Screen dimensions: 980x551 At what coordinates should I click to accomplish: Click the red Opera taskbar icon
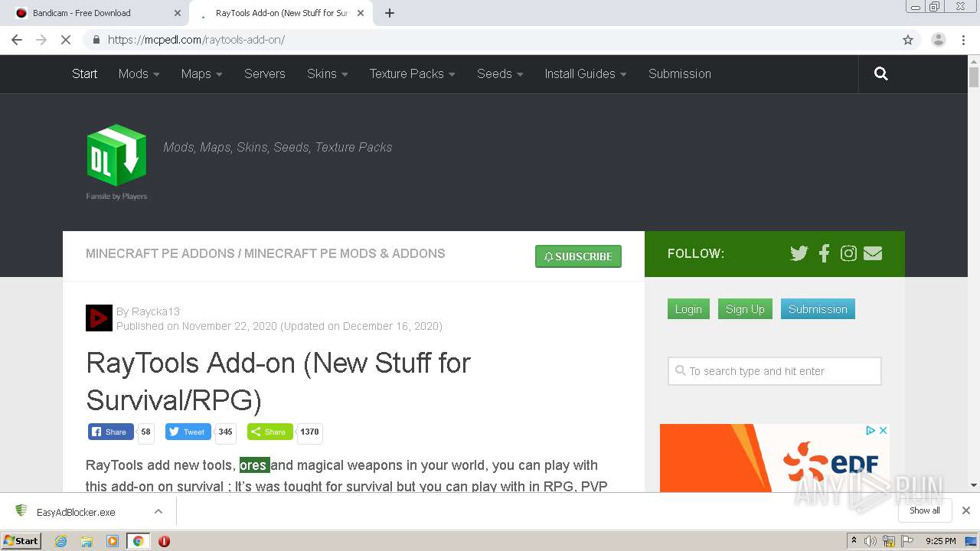164,541
